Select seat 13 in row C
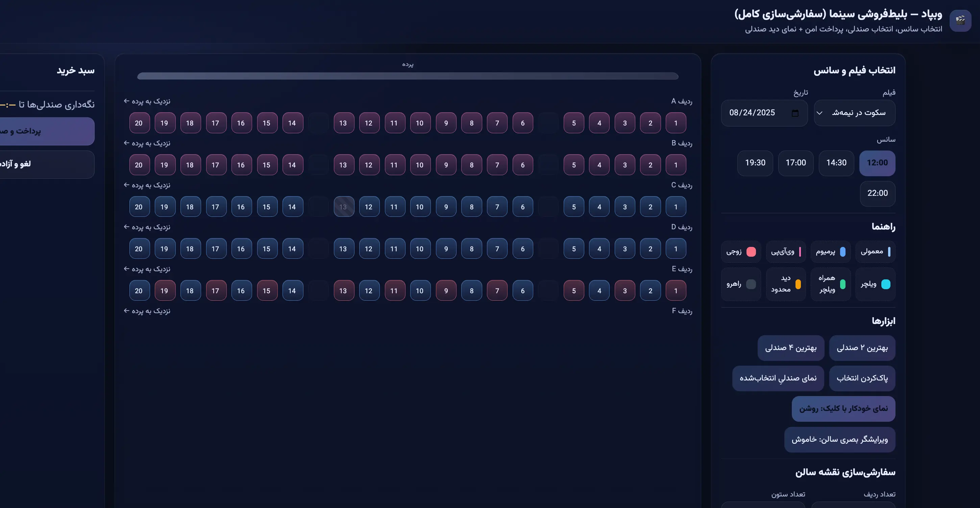Image resolution: width=980 pixels, height=508 pixels. [x=344, y=207]
